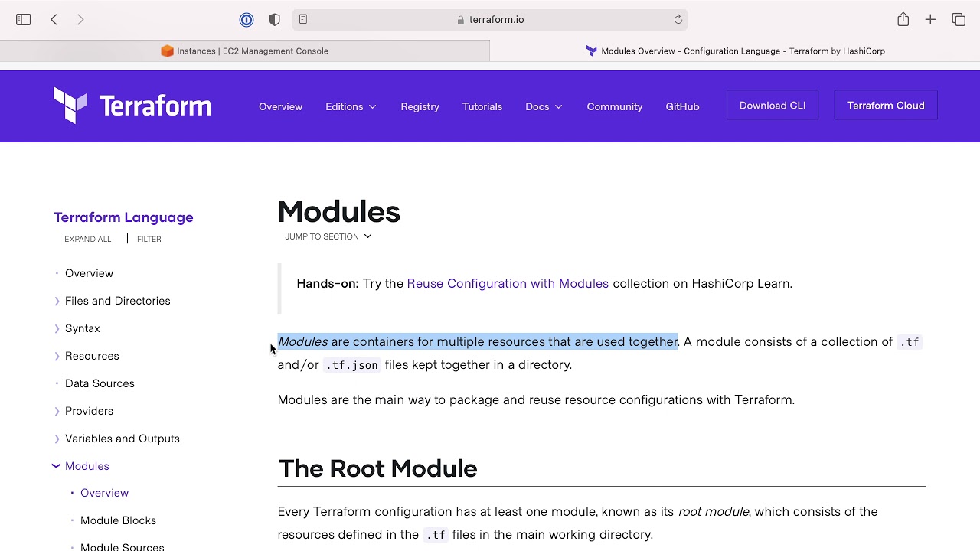980x551 pixels.
Task: Select Overview under the Modules section
Action: click(x=104, y=493)
